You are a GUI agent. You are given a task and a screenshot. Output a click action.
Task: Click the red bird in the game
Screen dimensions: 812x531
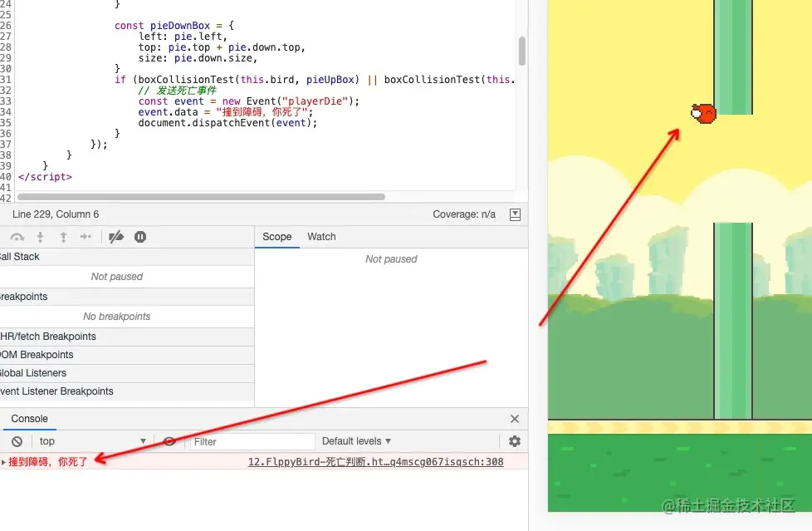click(703, 113)
